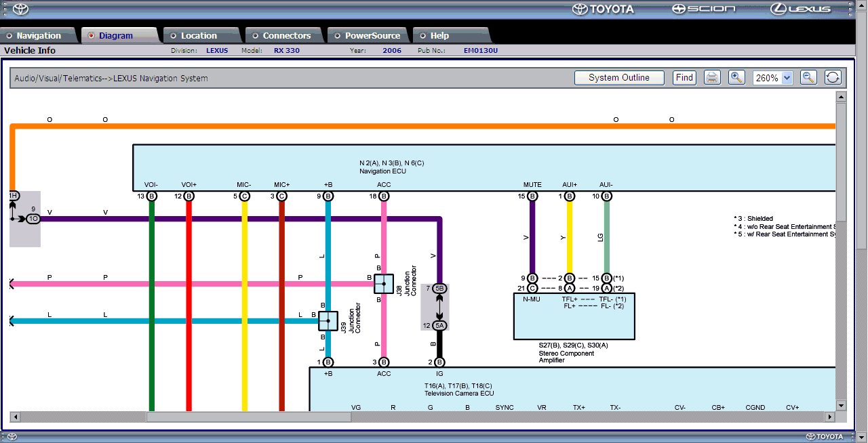This screenshot has width=868, height=443.
Task: Click the '* 3 : Shielded' note
Action: point(753,219)
